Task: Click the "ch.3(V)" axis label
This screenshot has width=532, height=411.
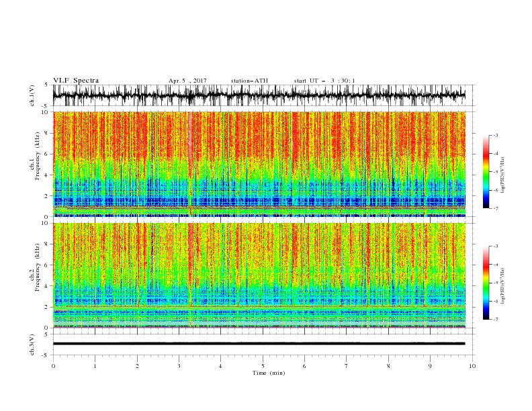Action: tap(32, 345)
